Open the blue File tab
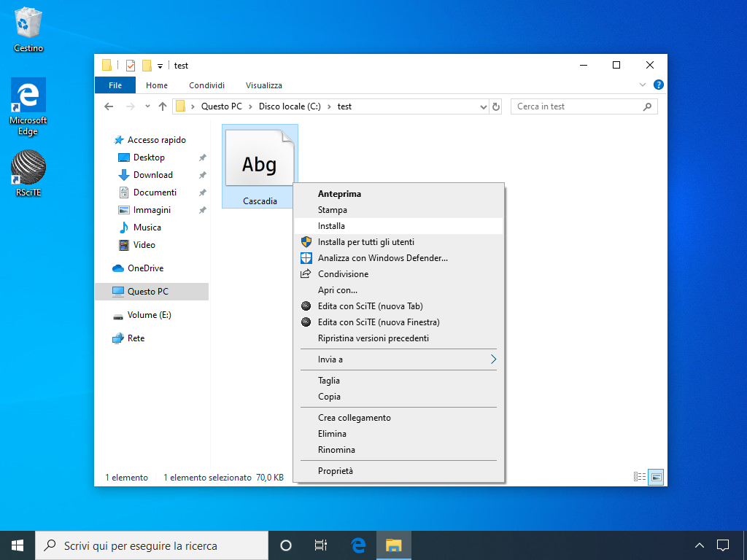 click(115, 85)
